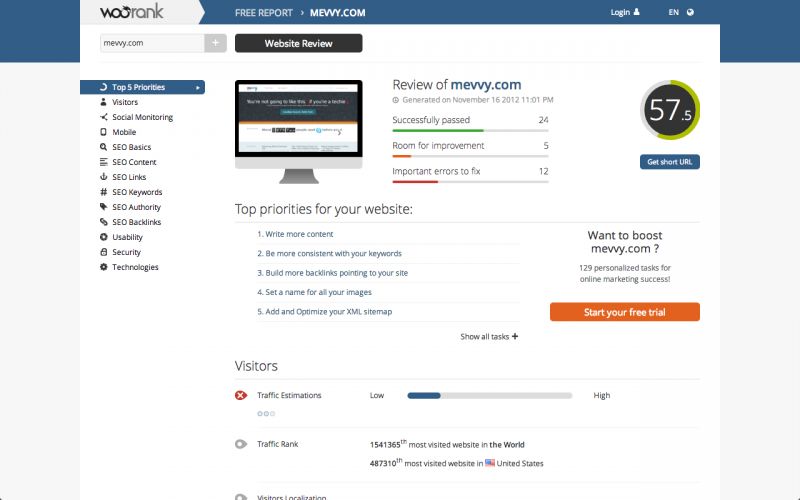The width and height of the screenshot is (800, 500).
Task: Select SEO Basics in sidebar
Action: 132,147
